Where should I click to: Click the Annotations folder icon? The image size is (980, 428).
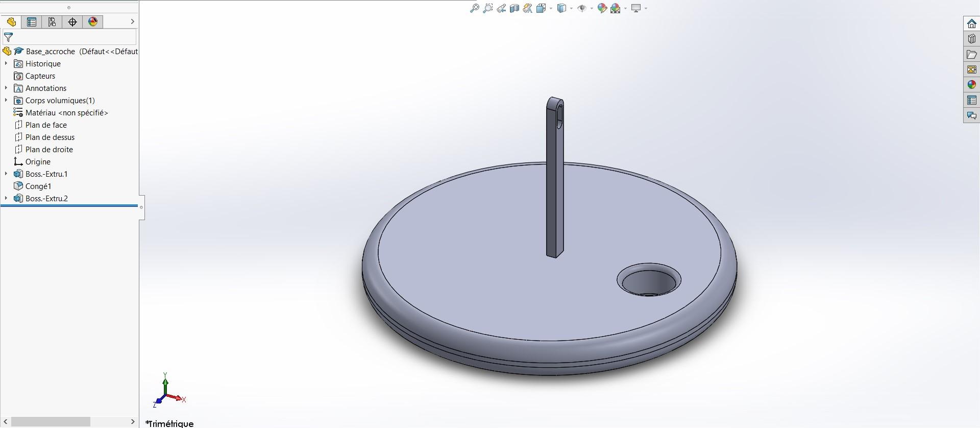[18, 88]
